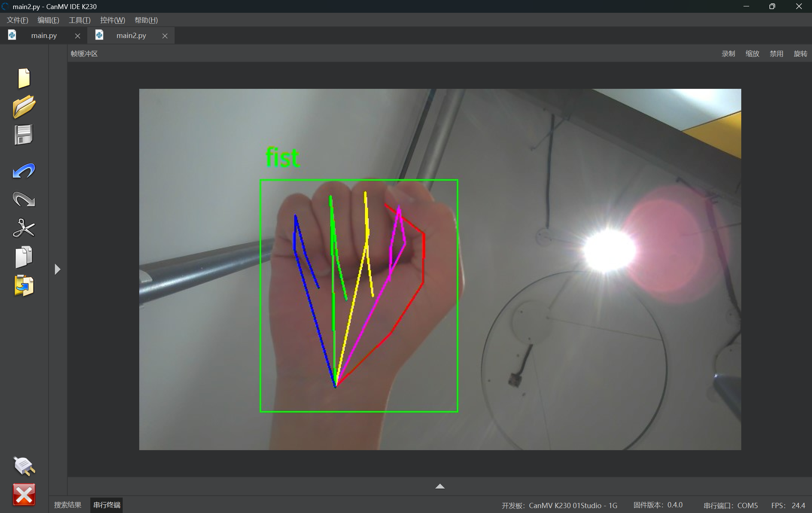Viewport: 812px width, 513px height.
Task: Undo with the blue arrow icon
Action: 24,171
